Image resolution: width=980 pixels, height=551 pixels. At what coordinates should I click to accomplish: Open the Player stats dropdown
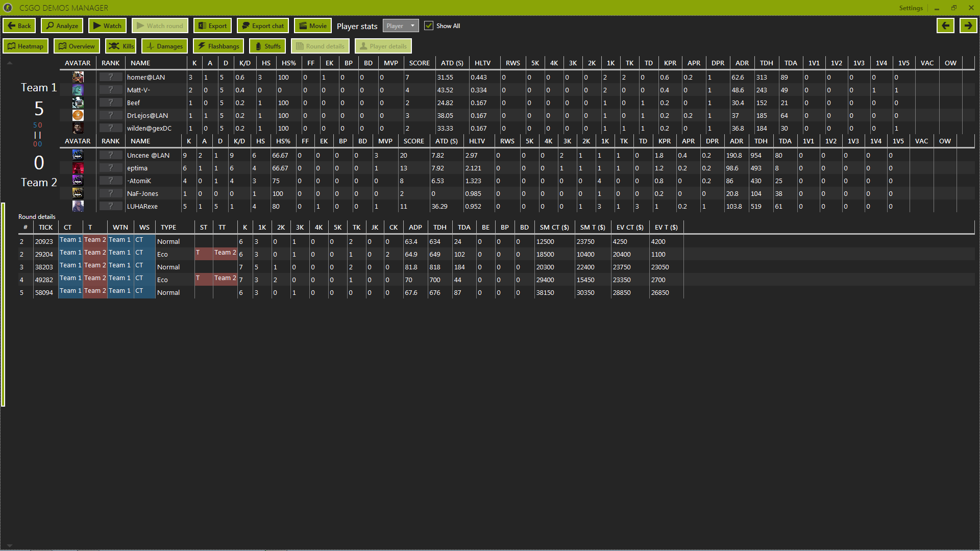401,26
